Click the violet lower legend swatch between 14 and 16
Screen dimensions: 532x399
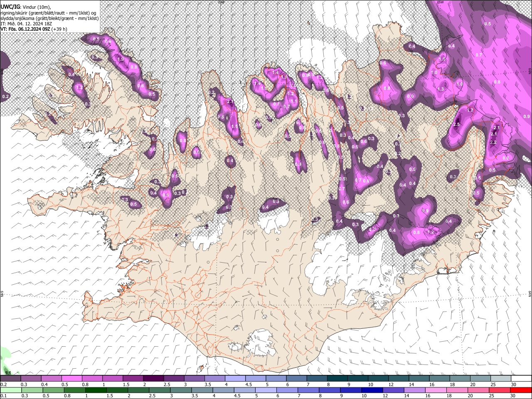pyautogui.click(x=415, y=390)
